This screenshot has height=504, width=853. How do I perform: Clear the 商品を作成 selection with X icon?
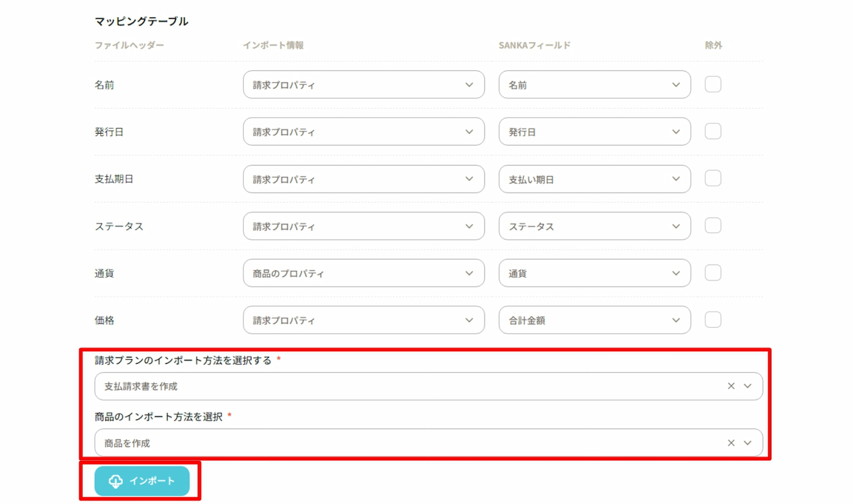tap(731, 443)
